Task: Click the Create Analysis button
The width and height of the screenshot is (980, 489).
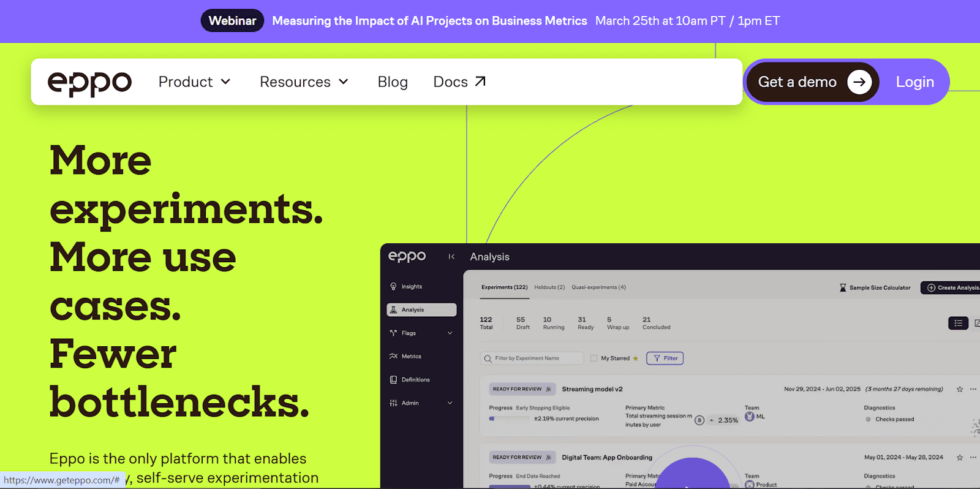Action: 951,287
